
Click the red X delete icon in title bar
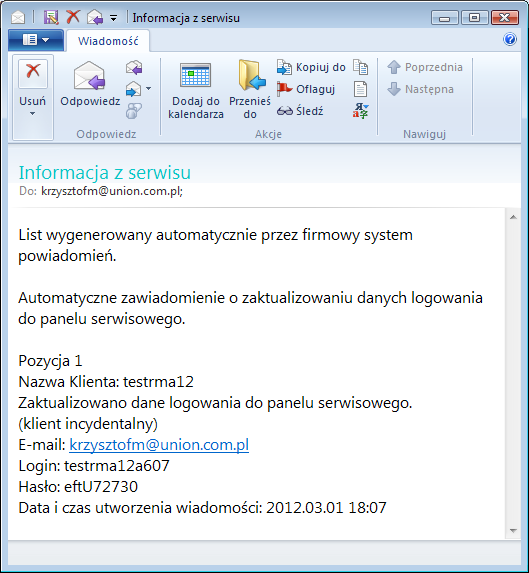click(x=73, y=17)
